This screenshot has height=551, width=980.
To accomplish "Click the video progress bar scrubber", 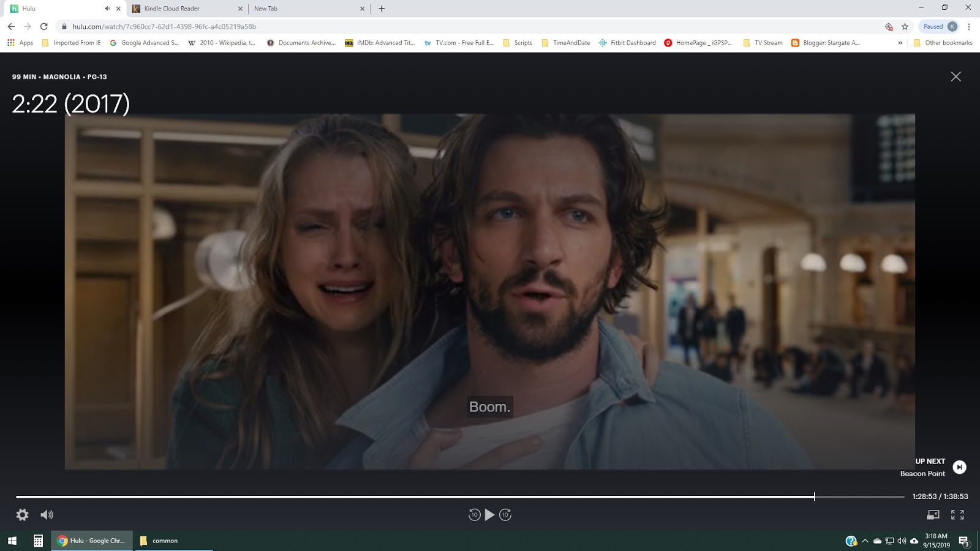I will (x=815, y=497).
